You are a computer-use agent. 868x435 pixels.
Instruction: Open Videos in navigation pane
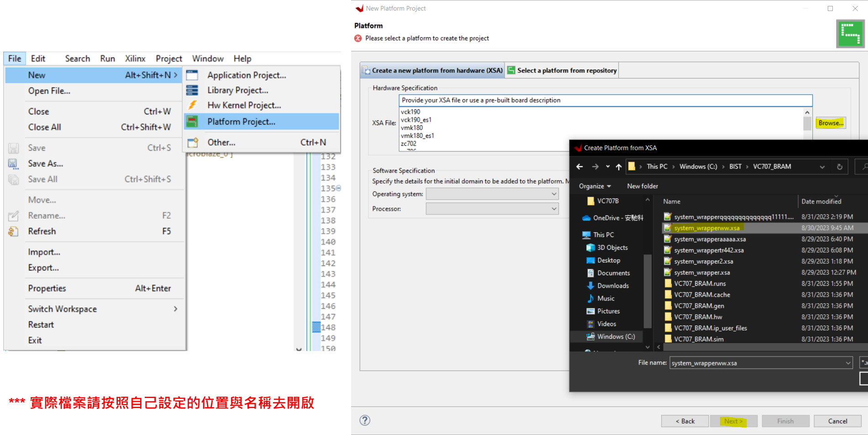coord(601,324)
